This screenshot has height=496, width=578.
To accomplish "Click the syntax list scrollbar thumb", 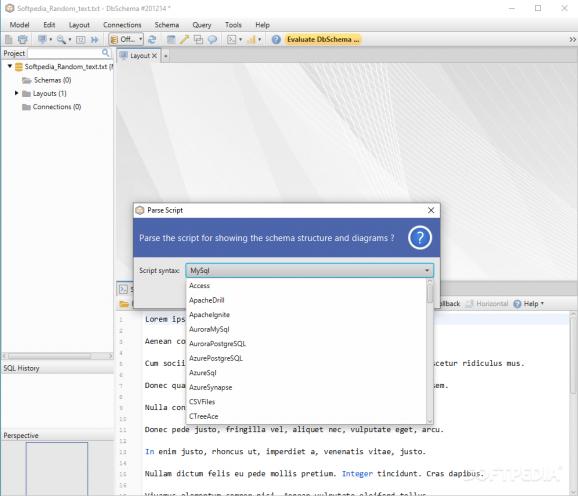I will click(430, 294).
